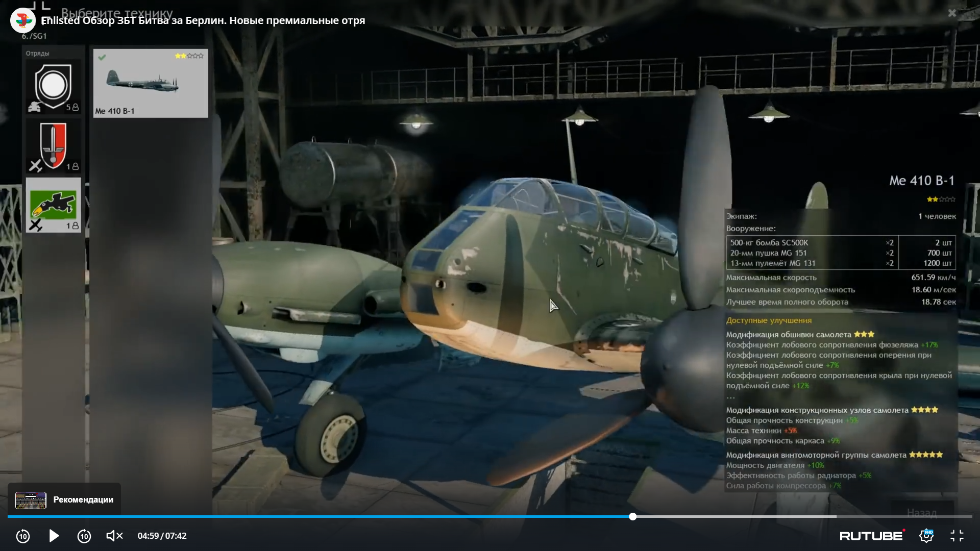
Task: Play the video
Action: click(54, 536)
